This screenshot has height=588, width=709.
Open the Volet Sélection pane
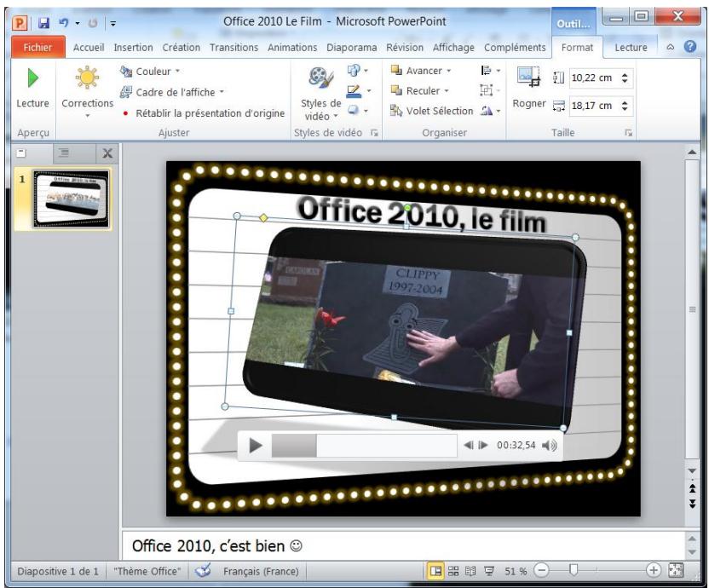432,111
